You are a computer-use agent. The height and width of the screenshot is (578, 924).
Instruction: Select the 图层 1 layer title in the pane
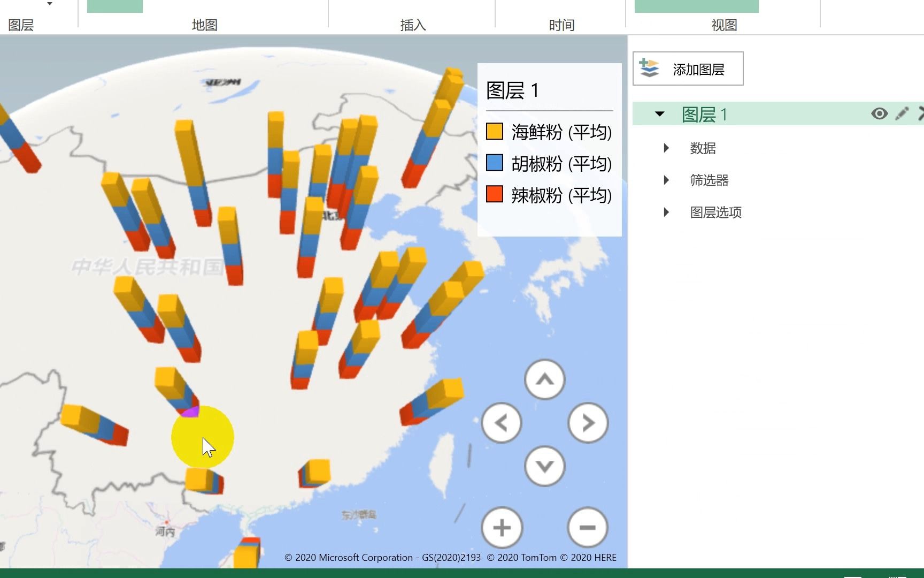(704, 114)
